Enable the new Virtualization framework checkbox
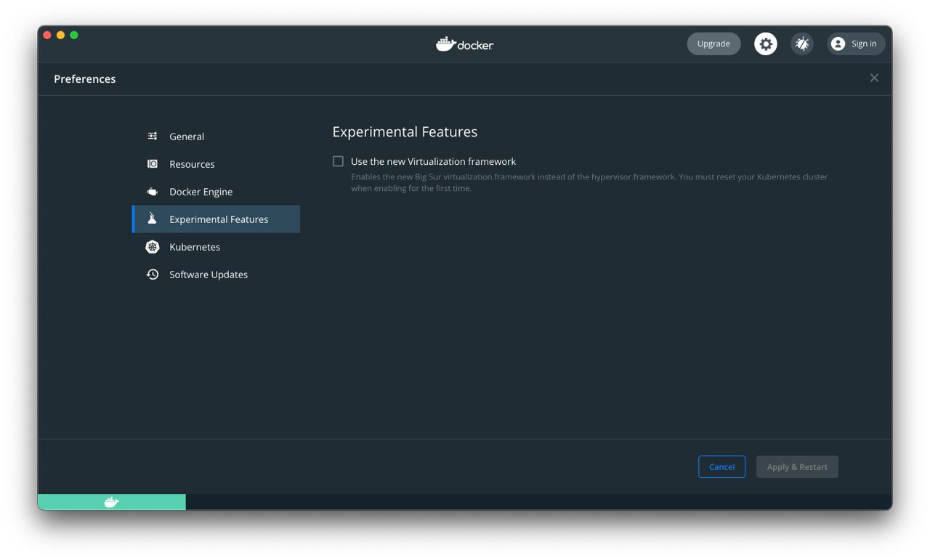930x560 pixels. pyautogui.click(x=338, y=161)
